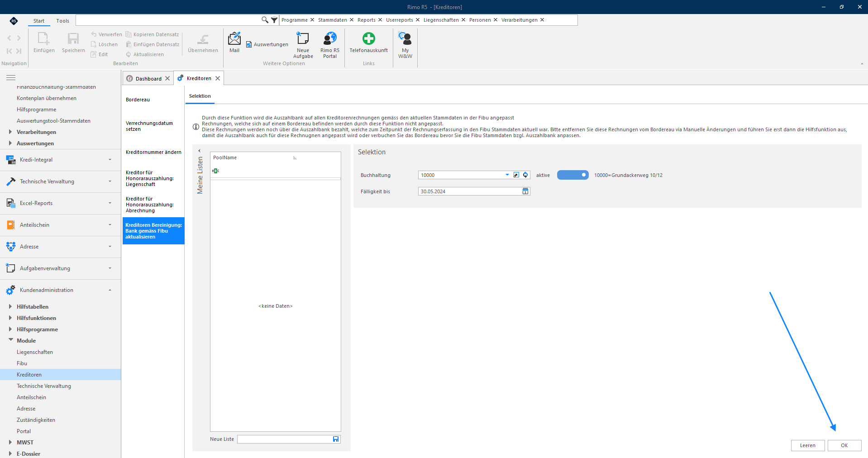Expand the Hilfstabellen tree node
The width and height of the screenshot is (868, 458).
click(x=10, y=307)
